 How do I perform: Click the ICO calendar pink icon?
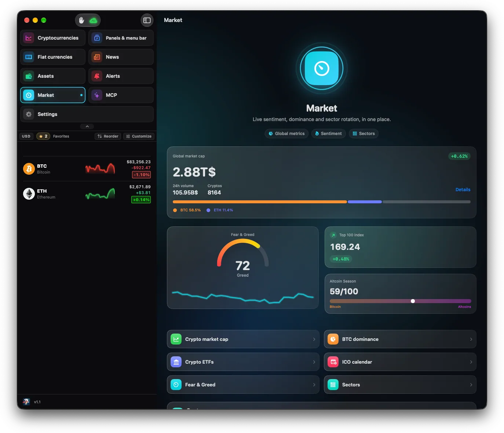pyautogui.click(x=333, y=362)
